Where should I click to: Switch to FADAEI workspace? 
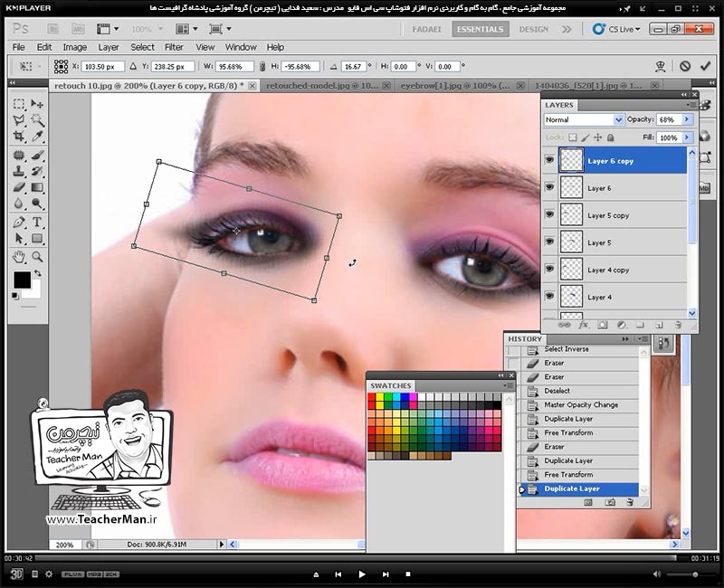click(x=426, y=29)
